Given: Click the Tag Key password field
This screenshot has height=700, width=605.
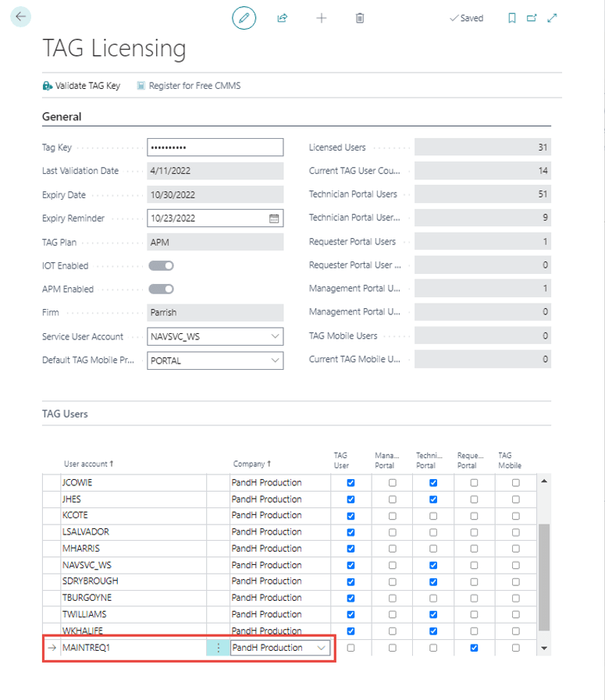Looking at the screenshot, I should (x=215, y=147).
